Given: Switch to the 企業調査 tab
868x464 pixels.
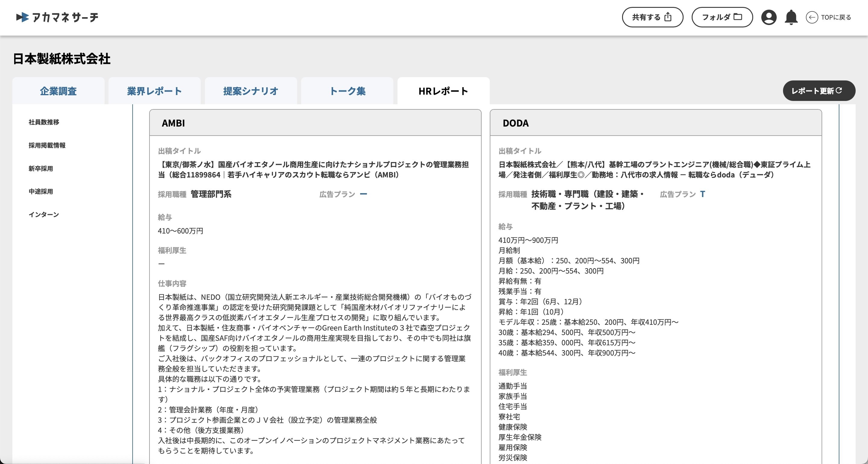Looking at the screenshot, I should (x=58, y=91).
